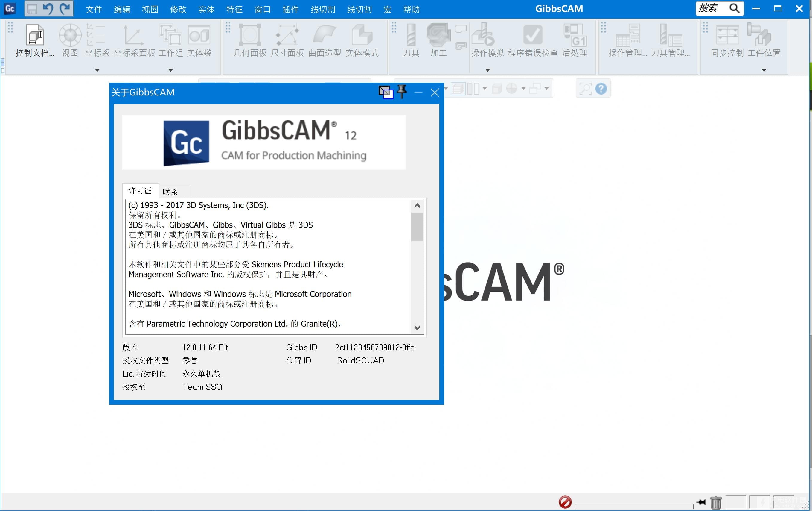Close the 关于GibbsCAM dialog

pyautogui.click(x=435, y=92)
